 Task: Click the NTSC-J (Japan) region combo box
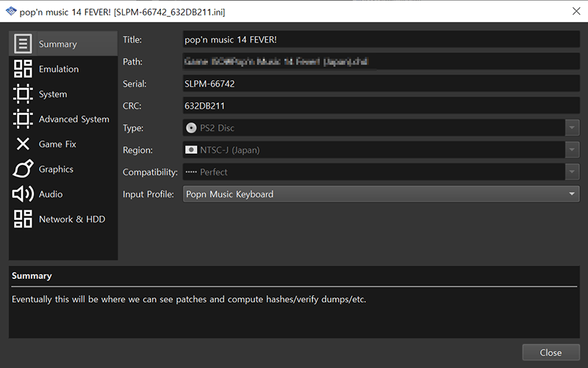coord(381,150)
